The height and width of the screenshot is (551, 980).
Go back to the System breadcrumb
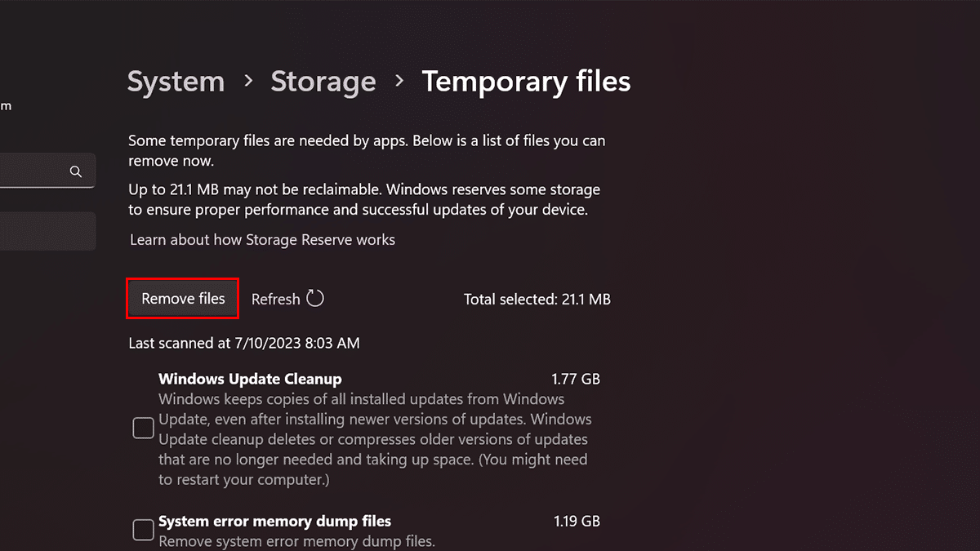pos(176,82)
